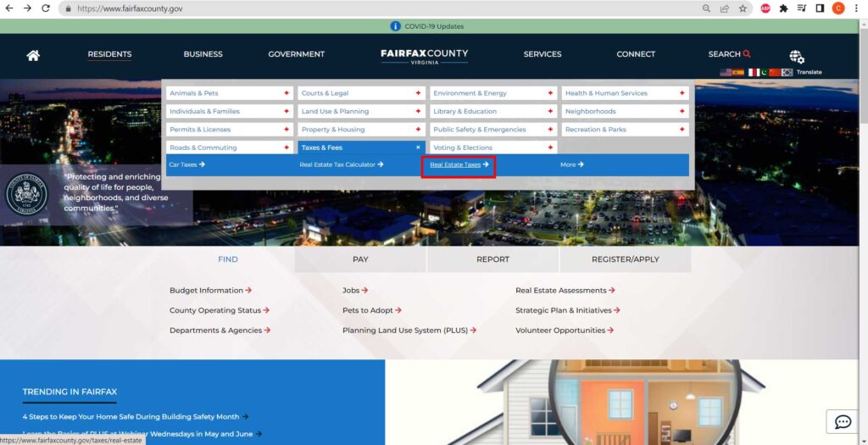Open the Connect menu
Image resolution: width=868 pixels, height=445 pixels.
[636, 54]
